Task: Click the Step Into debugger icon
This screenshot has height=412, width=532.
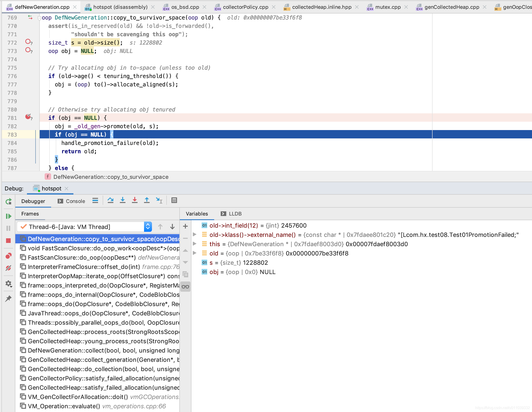Action: (x=122, y=200)
